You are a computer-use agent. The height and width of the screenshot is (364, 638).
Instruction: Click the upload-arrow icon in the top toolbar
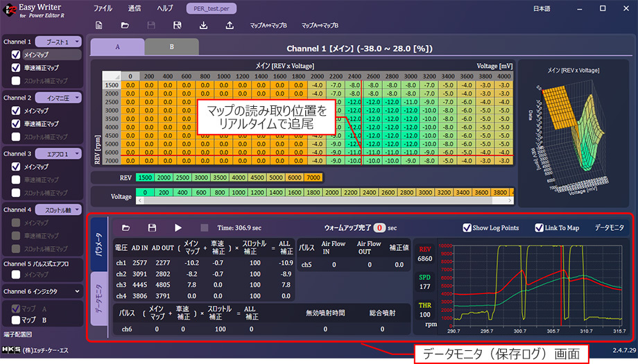pos(230,26)
